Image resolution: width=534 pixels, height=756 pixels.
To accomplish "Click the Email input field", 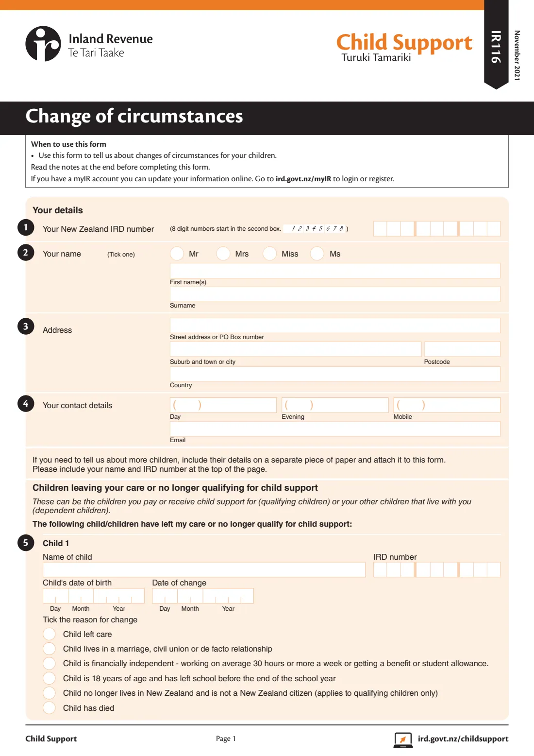I will pos(335,429).
